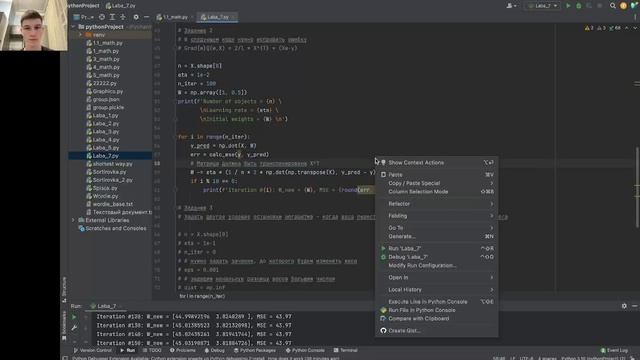This screenshot has width=640, height=360.
Task: Select Wordle.py in the project tree
Action: pos(102,196)
